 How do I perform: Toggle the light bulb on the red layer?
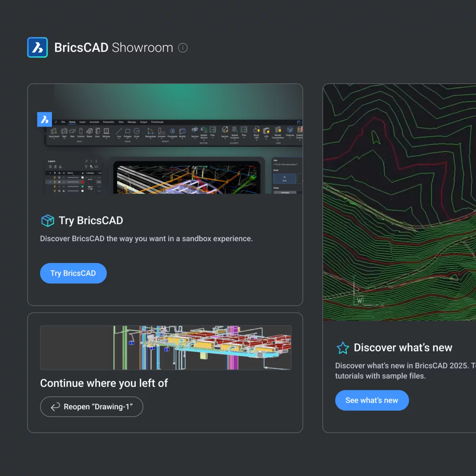click(55, 182)
